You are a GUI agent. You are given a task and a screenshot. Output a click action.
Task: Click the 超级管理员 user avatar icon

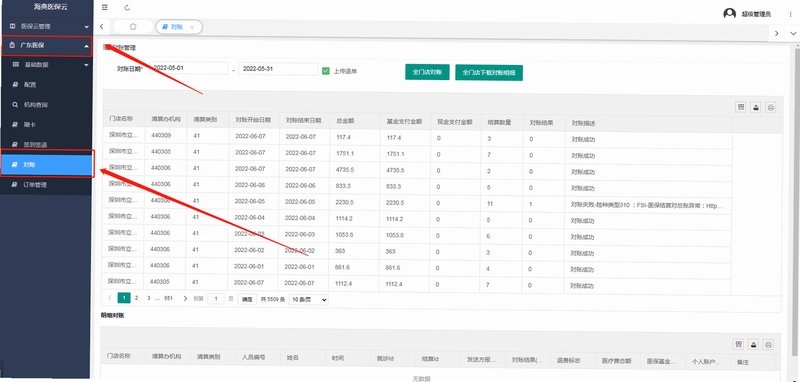click(730, 14)
